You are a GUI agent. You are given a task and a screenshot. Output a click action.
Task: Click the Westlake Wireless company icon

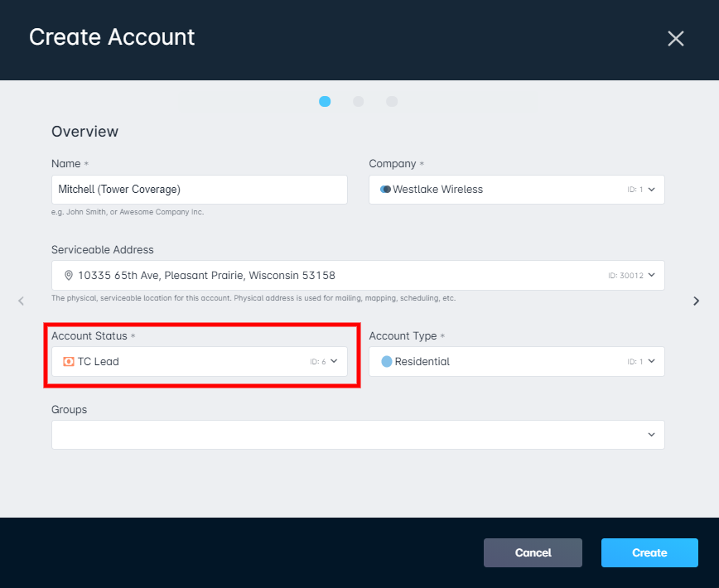(385, 190)
